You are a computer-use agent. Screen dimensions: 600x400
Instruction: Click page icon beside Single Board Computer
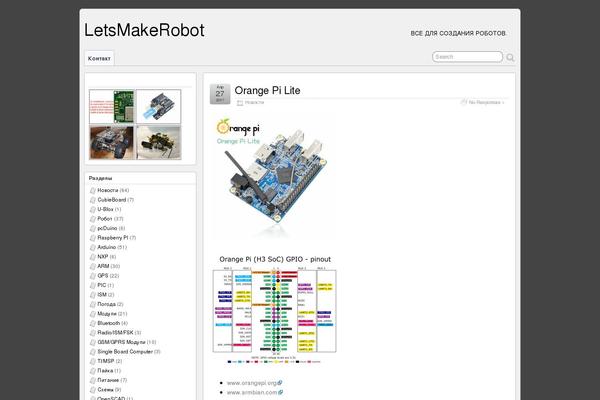93,352
